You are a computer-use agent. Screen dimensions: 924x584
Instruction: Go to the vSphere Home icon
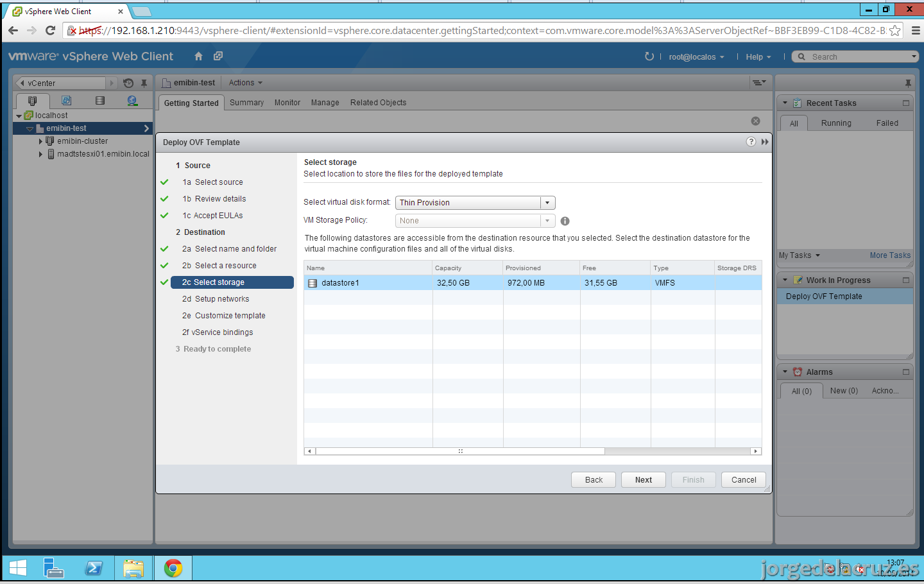coord(198,56)
